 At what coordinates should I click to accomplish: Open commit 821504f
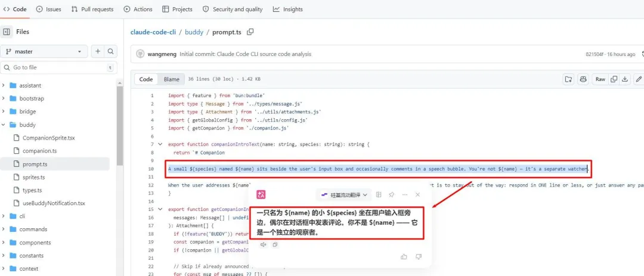click(596, 54)
